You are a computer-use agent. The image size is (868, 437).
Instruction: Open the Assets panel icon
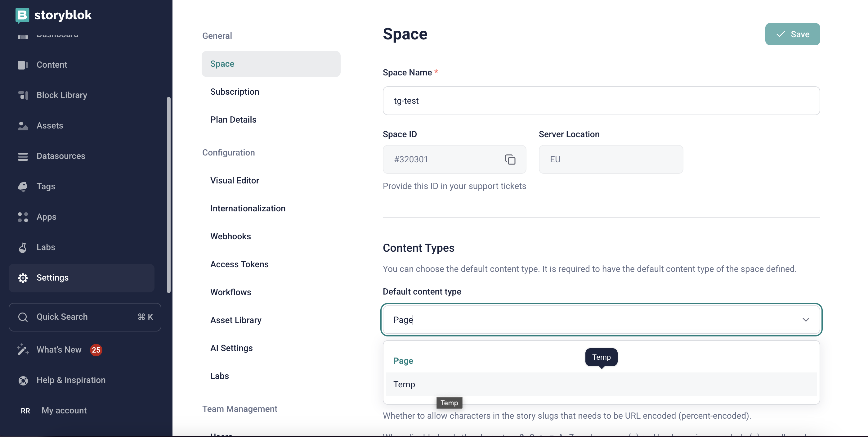pyautogui.click(x=23, y=125)
